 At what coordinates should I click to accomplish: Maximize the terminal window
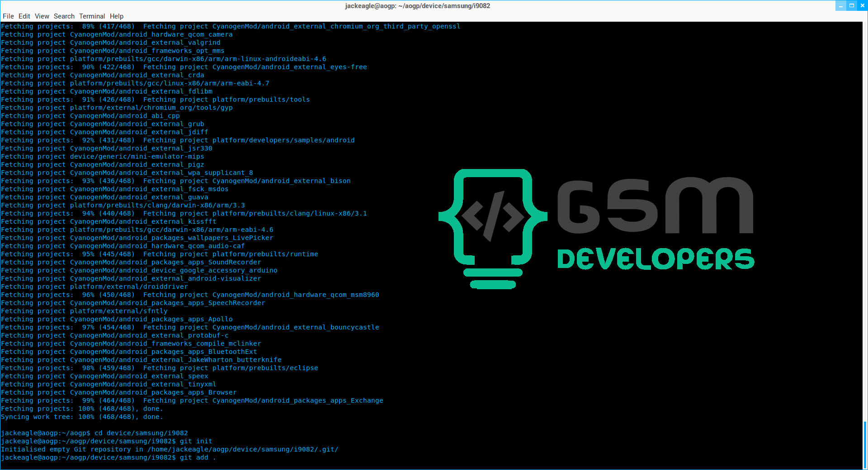point(852,6)
